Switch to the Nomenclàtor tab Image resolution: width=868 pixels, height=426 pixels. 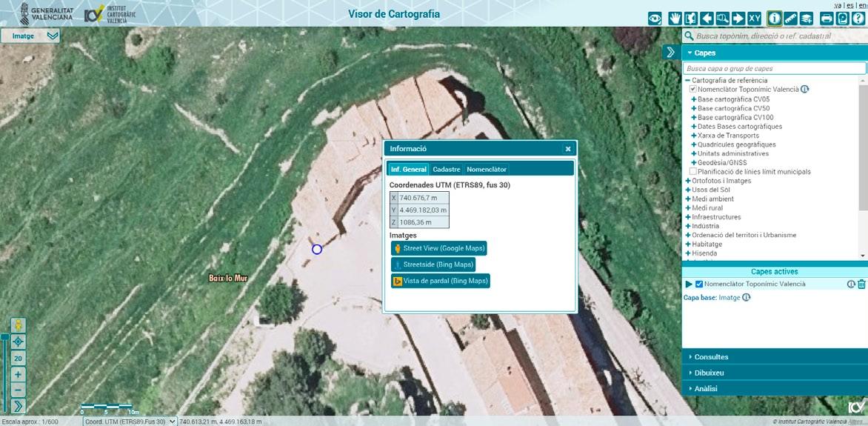(x=486, y=170)
